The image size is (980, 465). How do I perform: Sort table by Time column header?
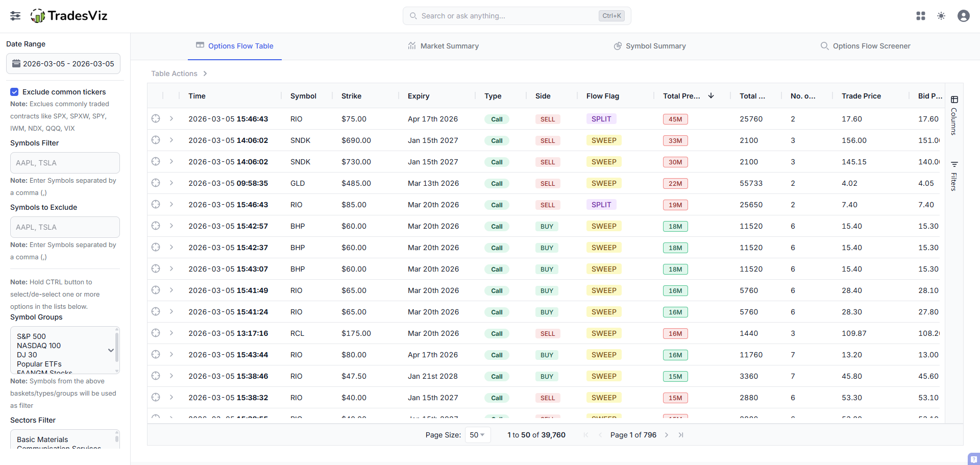click(197, 96)
